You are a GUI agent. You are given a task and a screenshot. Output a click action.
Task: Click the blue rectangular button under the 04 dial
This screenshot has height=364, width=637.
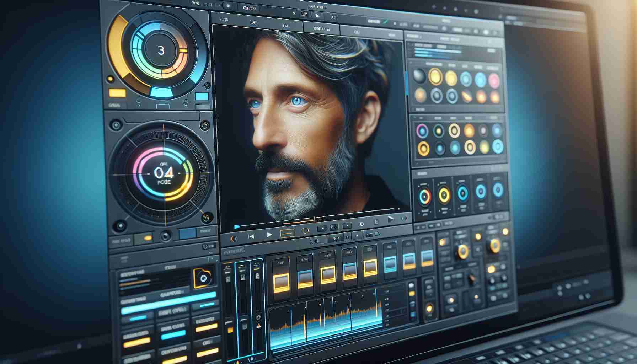(187, 234)
